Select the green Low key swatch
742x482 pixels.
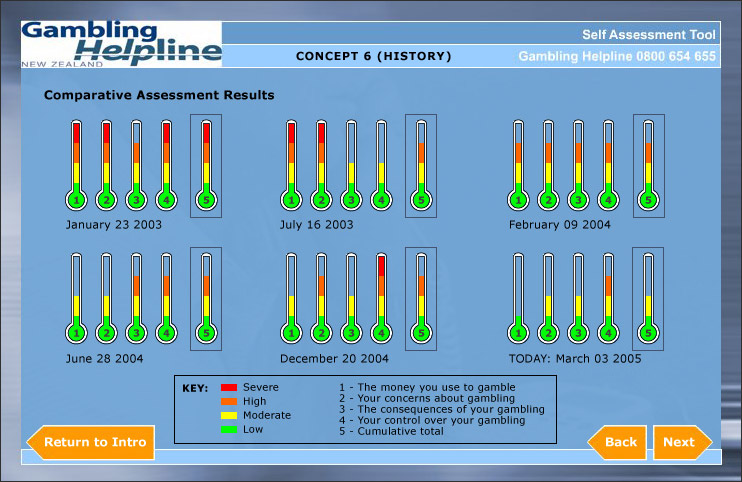227,429
